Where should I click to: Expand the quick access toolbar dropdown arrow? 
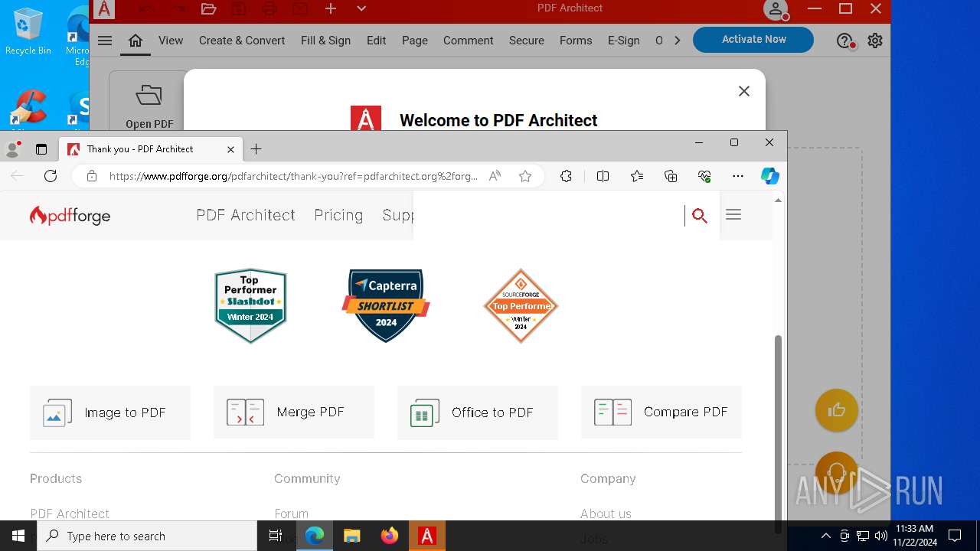[x=361, y=8]
